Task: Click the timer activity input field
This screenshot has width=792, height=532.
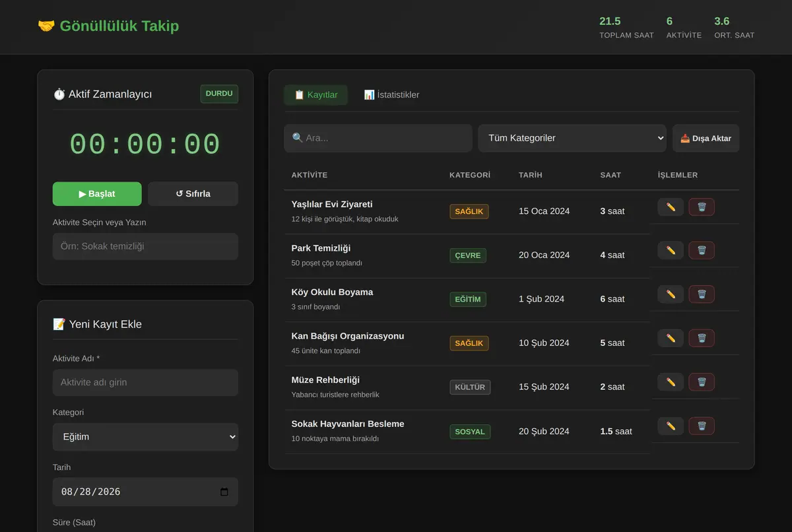Action: click(145, 246)
